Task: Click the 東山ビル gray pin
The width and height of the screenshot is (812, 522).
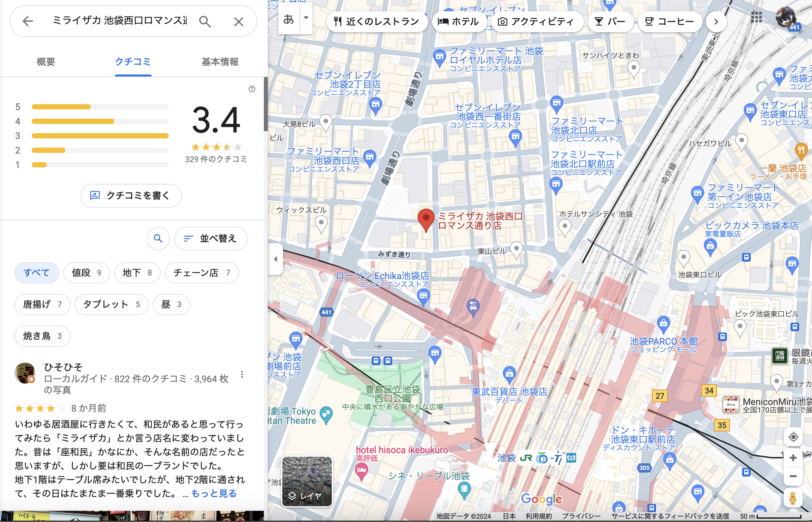Action: click(516, 250)
